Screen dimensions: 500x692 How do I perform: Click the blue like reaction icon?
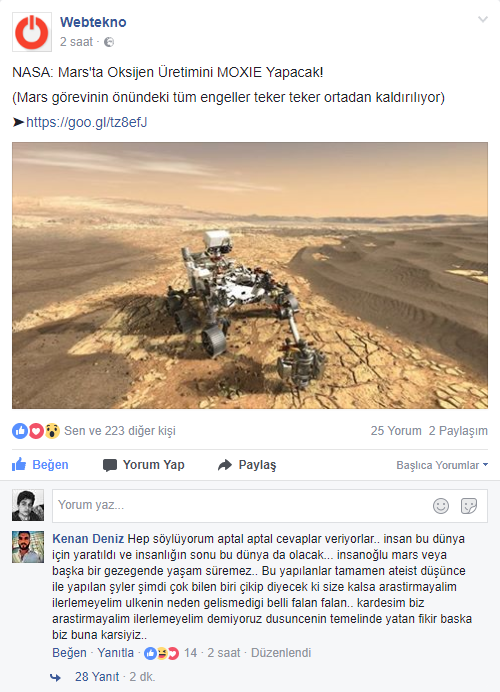click(x=20, y=431)
